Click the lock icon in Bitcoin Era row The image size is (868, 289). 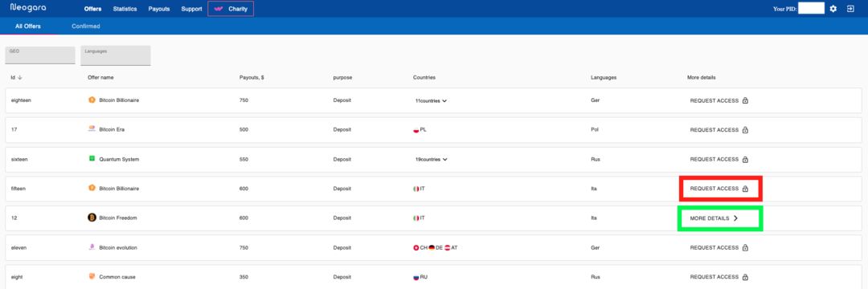[x=745, y=130]
